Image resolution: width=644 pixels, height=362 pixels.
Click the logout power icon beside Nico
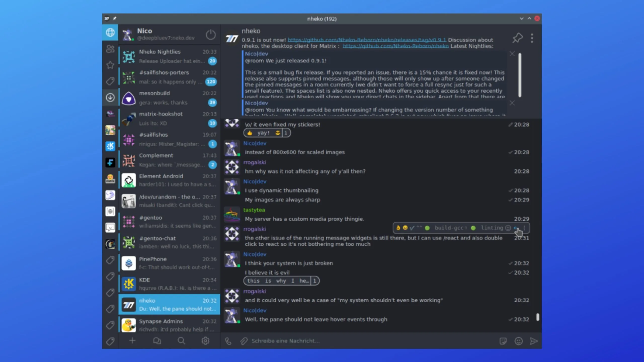point(211,34)
